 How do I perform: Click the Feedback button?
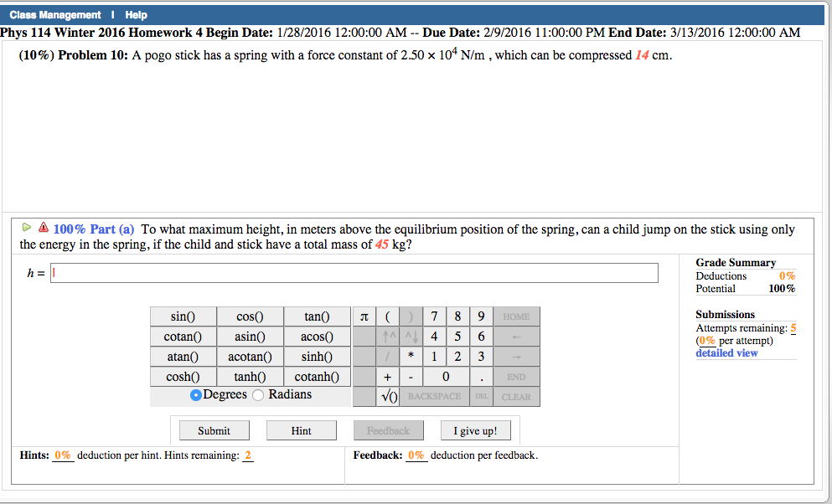tap(389, 430)
